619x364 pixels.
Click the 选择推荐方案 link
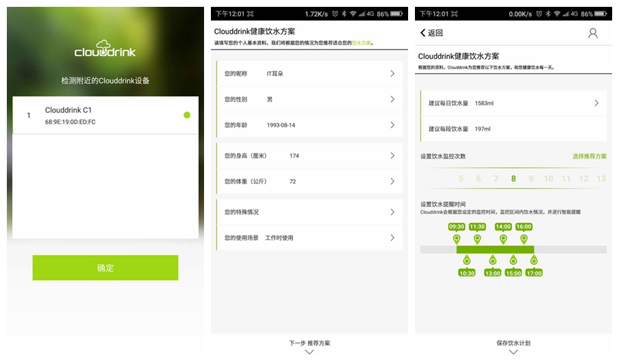[x=590, y=157]
